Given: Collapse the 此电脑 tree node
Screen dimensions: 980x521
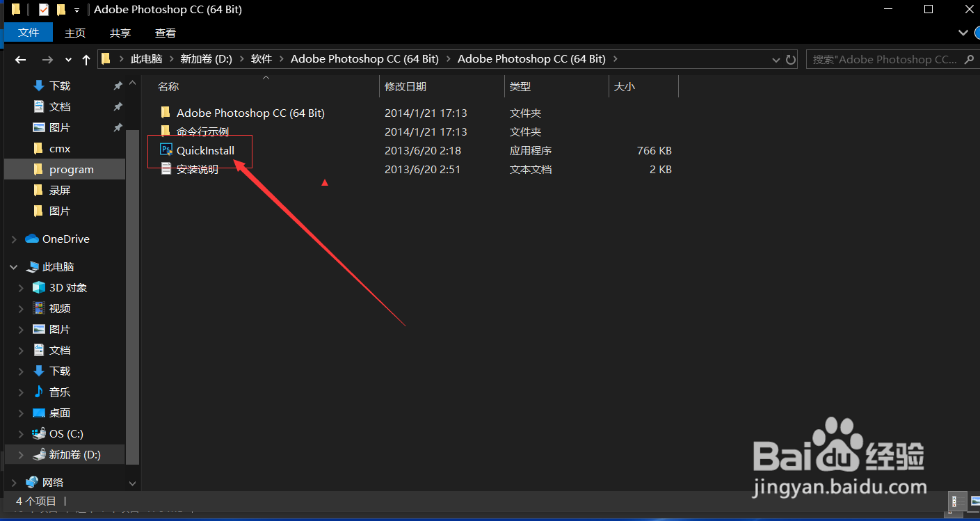Looking at the screenshot, I should pos(14,266).
